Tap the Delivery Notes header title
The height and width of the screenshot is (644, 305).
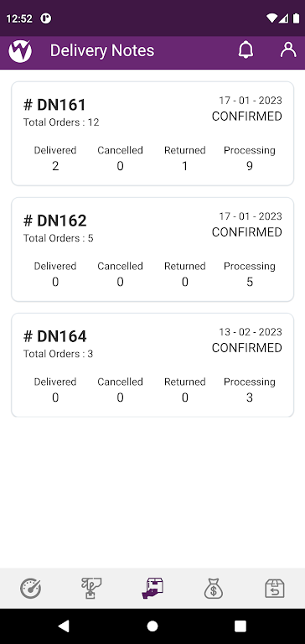[x=102, y=50]
